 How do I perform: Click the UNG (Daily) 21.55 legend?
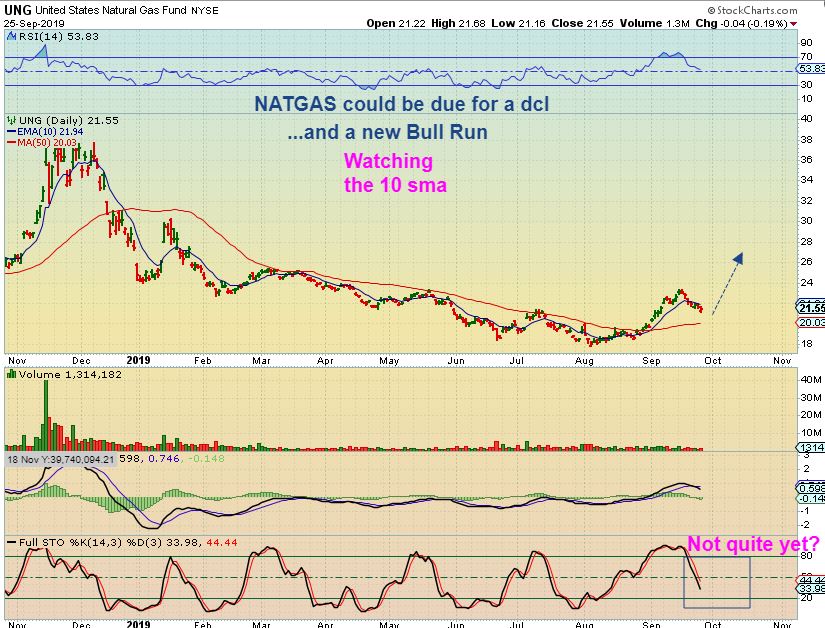tap(68, 120)
